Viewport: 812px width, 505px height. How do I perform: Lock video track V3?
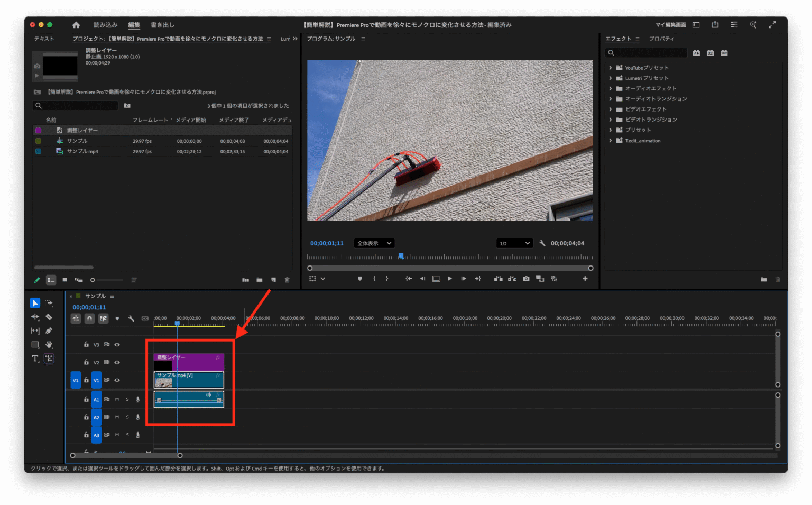[86, 345]
